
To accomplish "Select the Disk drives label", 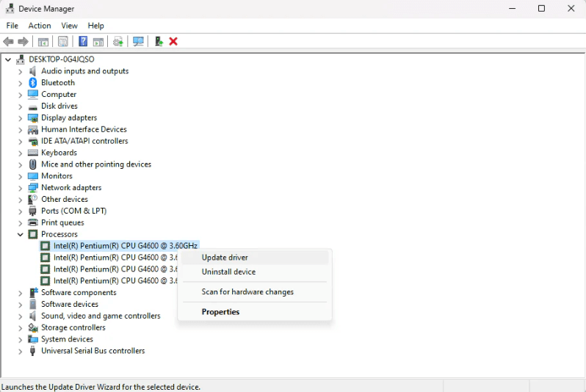I will click(59, 106).
